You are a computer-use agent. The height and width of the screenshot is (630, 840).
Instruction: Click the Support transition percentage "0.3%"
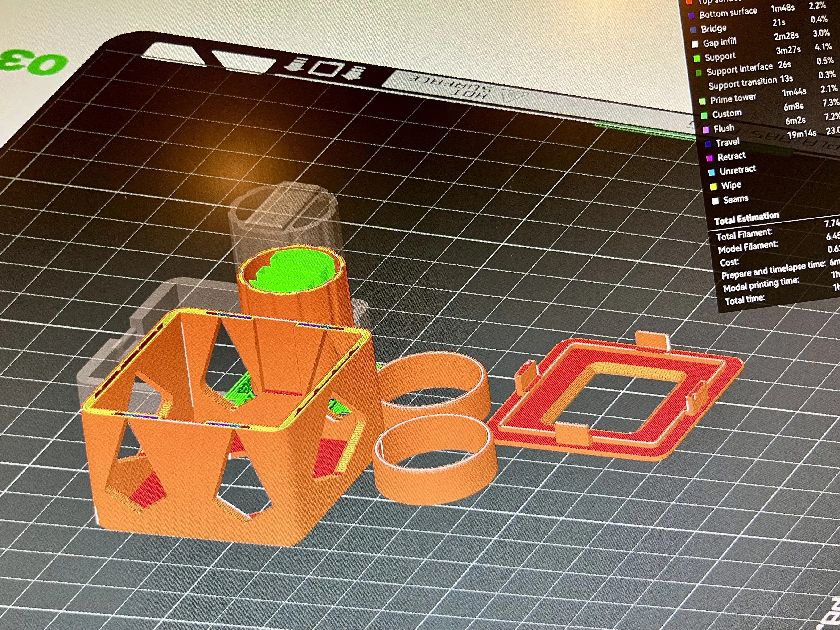[x=827, y=75]
